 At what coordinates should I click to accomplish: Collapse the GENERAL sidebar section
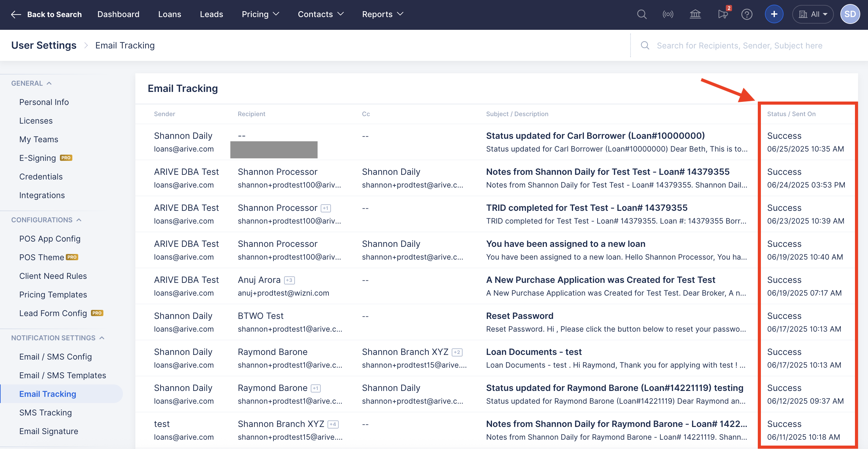[49, 83]
